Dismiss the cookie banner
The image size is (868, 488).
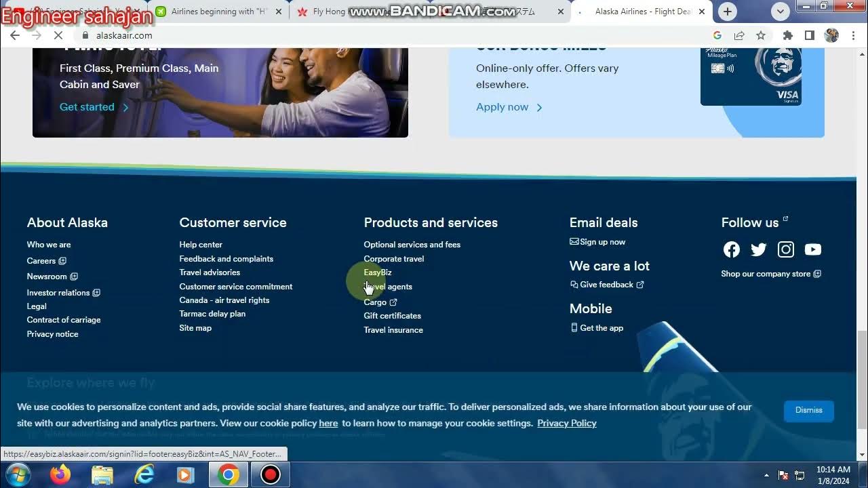808,411
